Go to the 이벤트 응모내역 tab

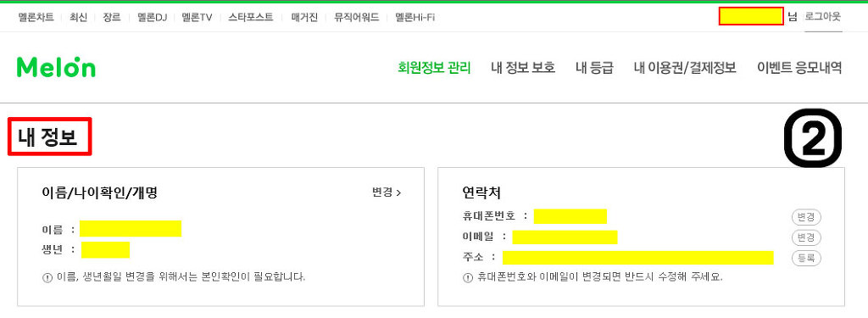click(x=799, y=68)
